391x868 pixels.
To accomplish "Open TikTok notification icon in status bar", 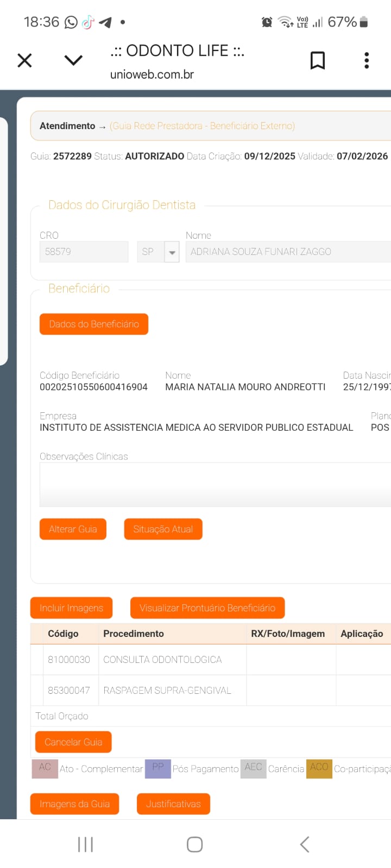I will pyautogui.click(x=88, y=22).
